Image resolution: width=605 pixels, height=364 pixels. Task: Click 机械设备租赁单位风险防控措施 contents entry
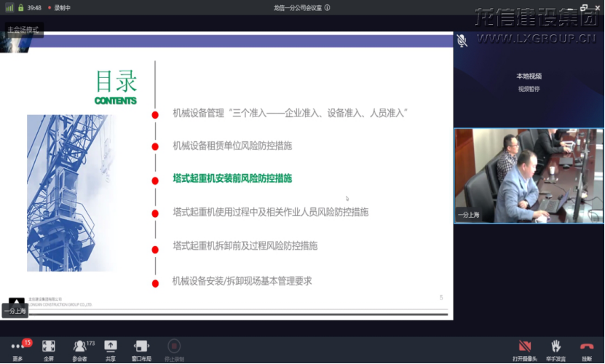coord(232,146)
